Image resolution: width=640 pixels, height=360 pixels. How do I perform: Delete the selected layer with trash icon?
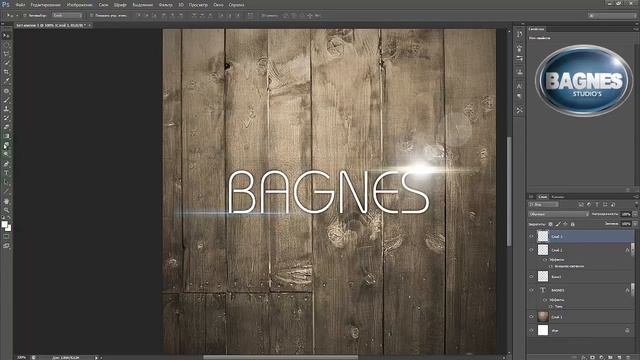pos(629,357)
